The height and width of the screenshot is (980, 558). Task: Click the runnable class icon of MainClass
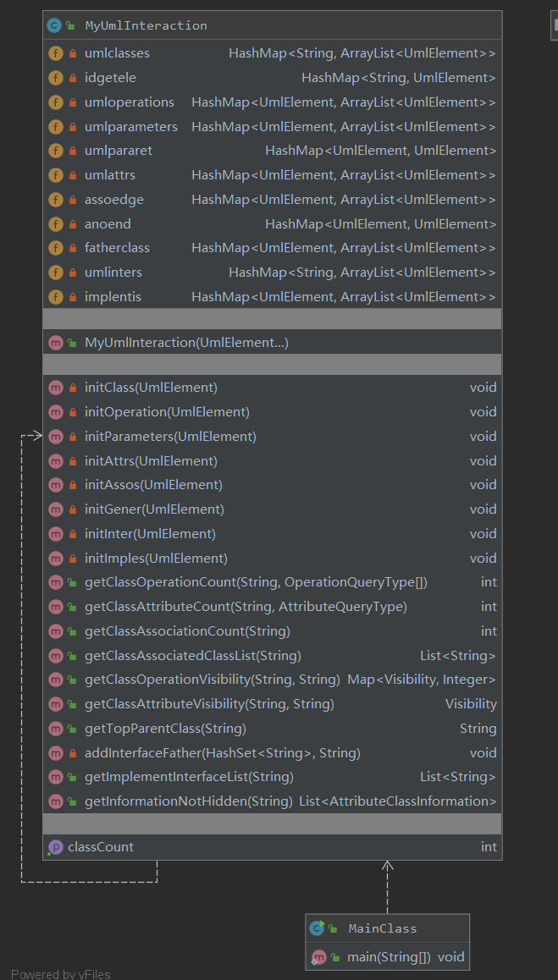[318, 928]
